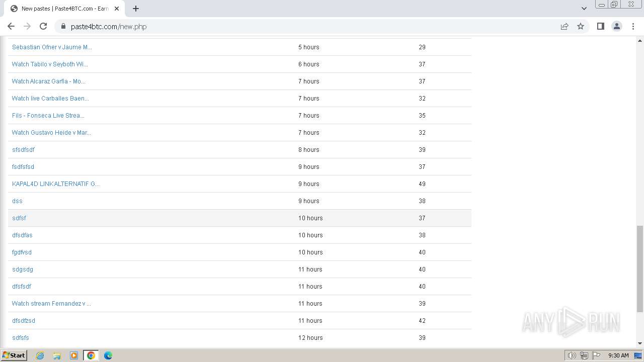644x362 pixels.
Task: Open the Watch Gustavo Heide v Mar... paste
Action: (51, 133)
